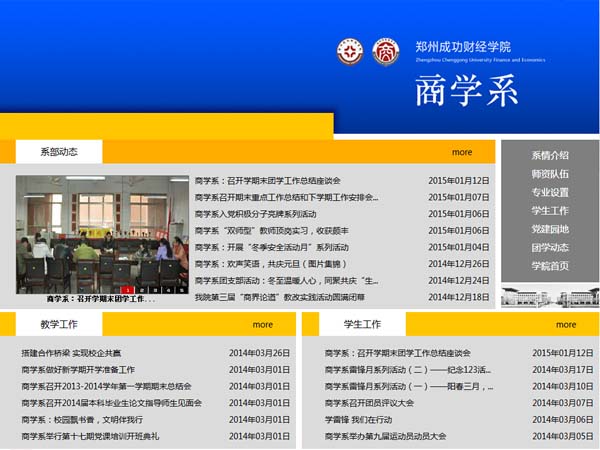Select the 系部动态 section tab

59,152
